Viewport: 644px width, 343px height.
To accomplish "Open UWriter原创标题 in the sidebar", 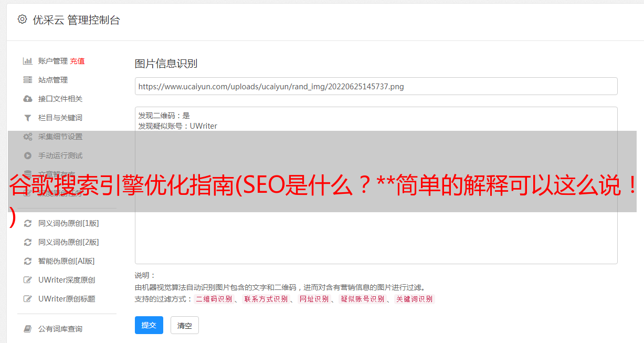I will tap(67, 299).
